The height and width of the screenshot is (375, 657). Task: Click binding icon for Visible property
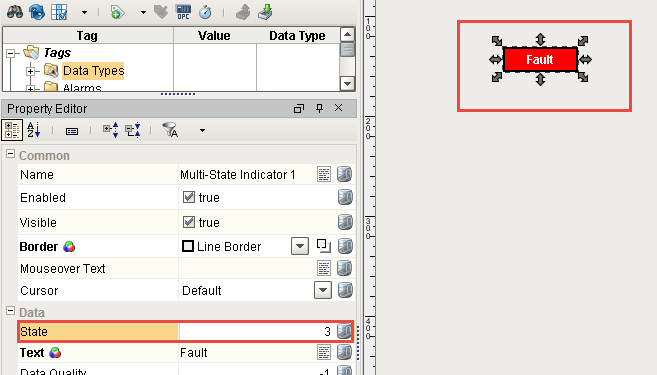coord(345,222)
